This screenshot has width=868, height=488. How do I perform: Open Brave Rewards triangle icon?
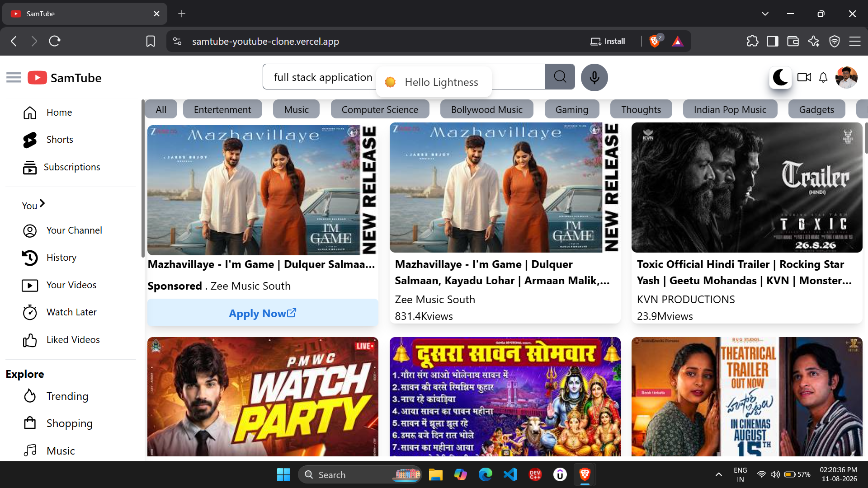(677, 42)
